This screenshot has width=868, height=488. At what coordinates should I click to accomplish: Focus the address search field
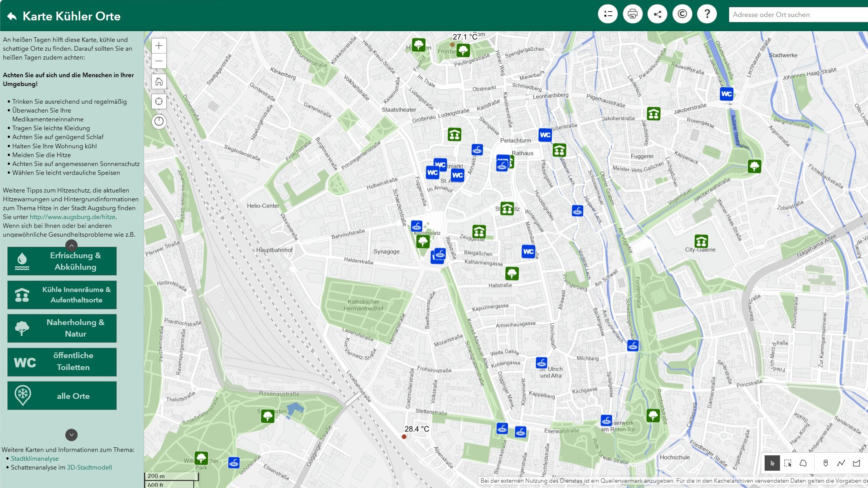pyautogui.click(x=798, y=15)
